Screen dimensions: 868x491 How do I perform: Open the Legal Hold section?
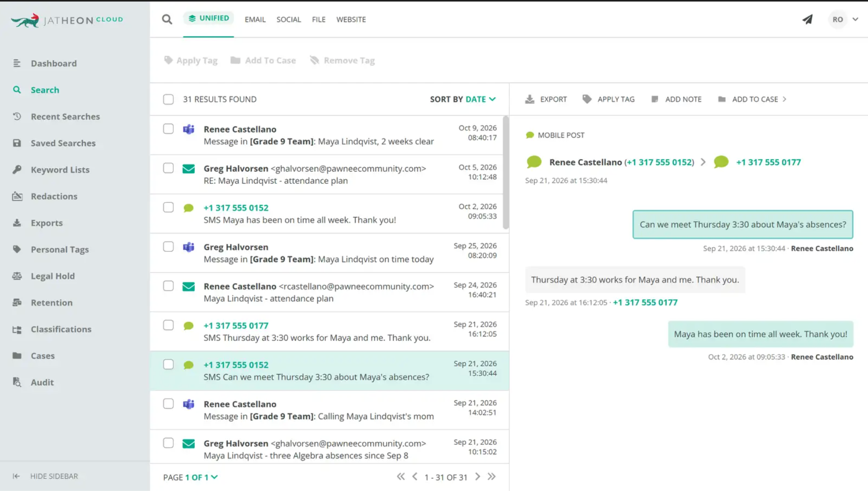click(53, 276)
